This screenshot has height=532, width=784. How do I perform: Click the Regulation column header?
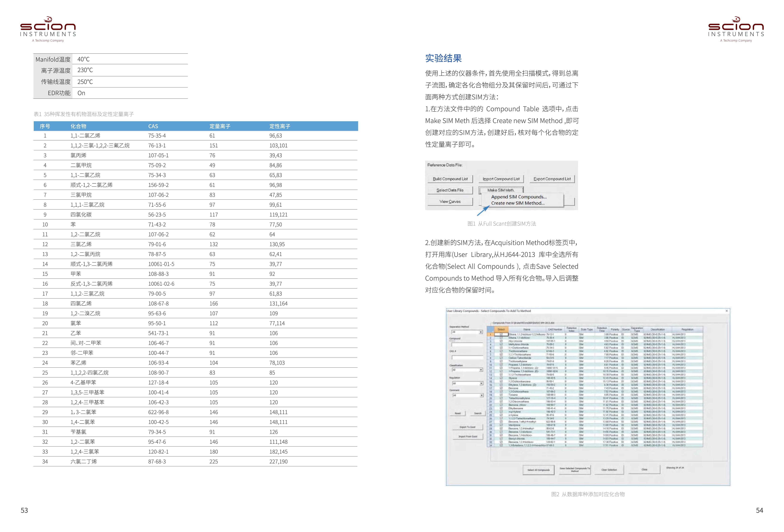687,329
